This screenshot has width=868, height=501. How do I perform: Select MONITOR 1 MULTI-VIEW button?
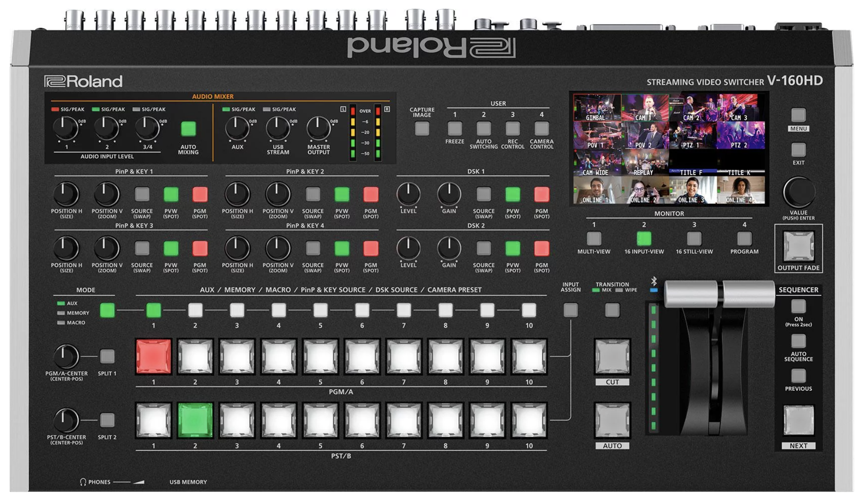pyautogui.click(x=594, y=239)
